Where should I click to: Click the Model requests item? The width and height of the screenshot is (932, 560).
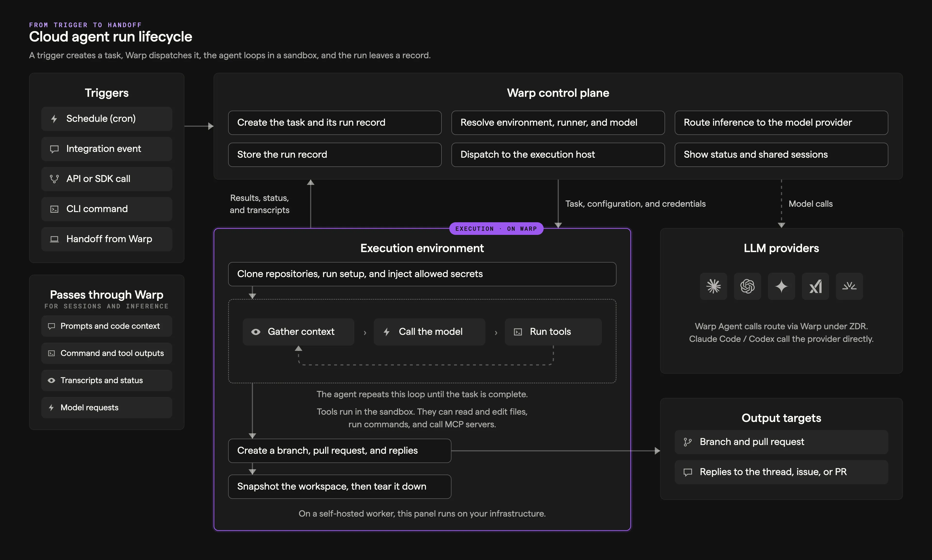click(x=107, y=408)
